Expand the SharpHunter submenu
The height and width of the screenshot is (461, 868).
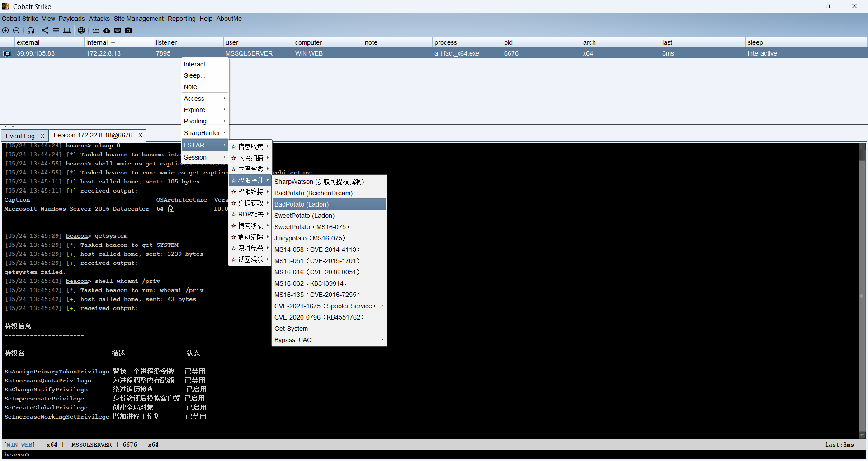click(205, 133)
